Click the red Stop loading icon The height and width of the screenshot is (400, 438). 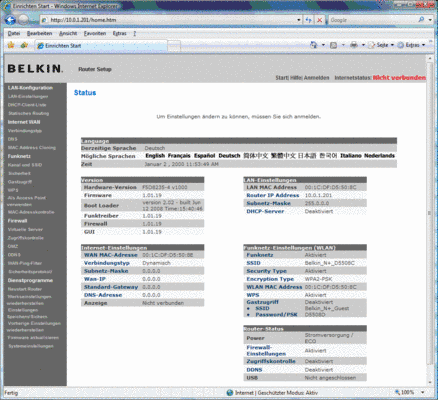319,20
